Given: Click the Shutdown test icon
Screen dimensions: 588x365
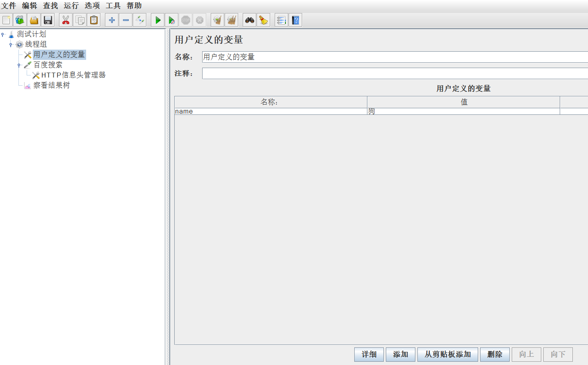Looking at the screenshot, I should pyautogui.click(x=200, y=20).
